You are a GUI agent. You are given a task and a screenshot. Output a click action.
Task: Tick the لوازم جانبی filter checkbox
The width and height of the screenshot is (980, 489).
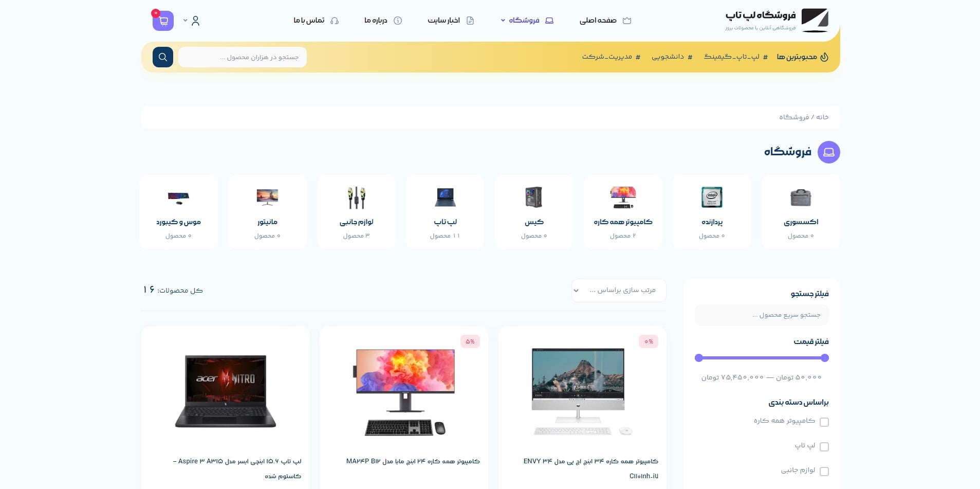(x=824, y=472)
